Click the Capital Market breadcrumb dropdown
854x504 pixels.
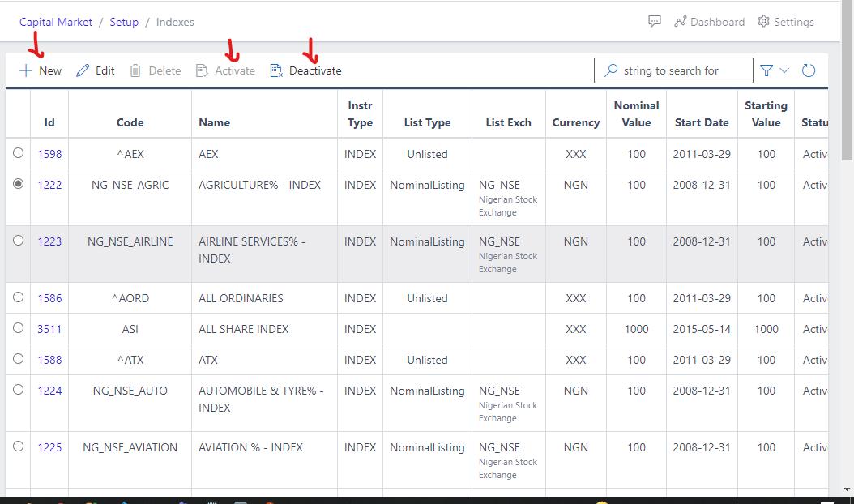click(x=55, y=22)
